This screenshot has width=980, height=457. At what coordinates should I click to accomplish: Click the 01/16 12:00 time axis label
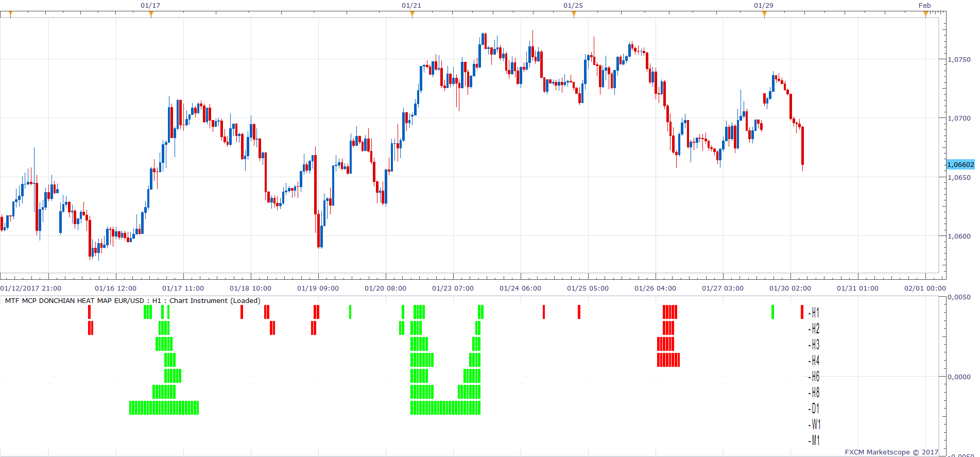116,289
